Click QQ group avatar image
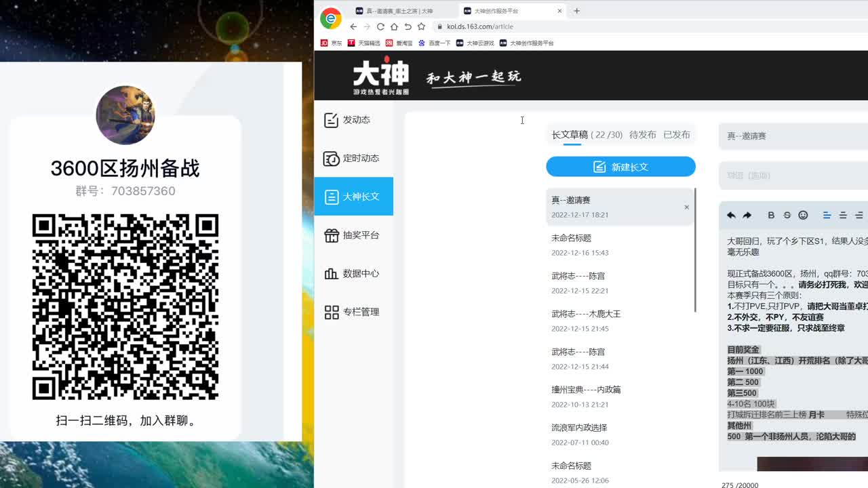 coord(125,115)
